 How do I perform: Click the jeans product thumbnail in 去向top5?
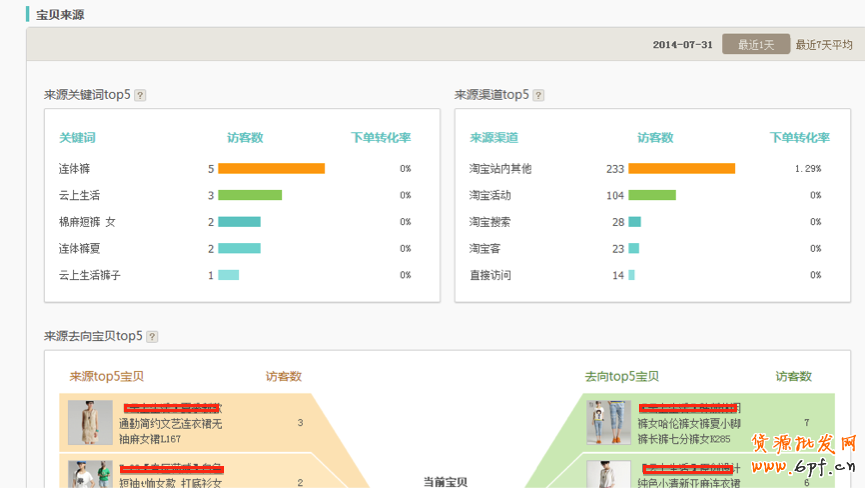coord(608,422)
